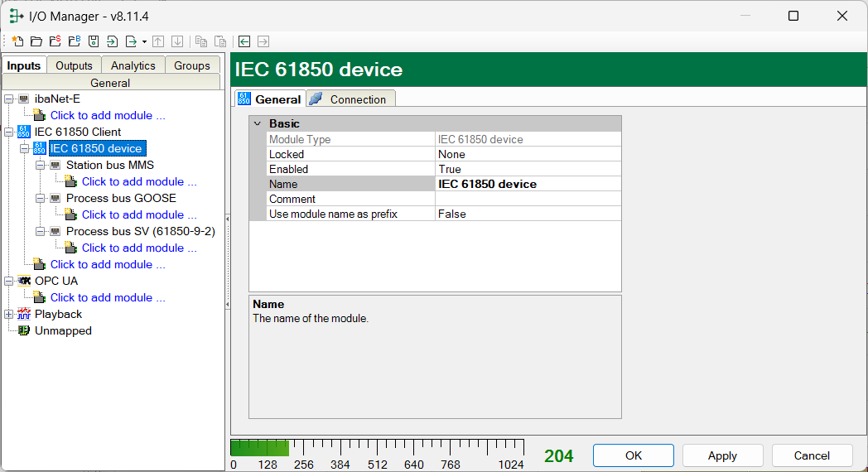Collapse the ibaNet-E tree node
868x472 pixels.
(9, 99)
